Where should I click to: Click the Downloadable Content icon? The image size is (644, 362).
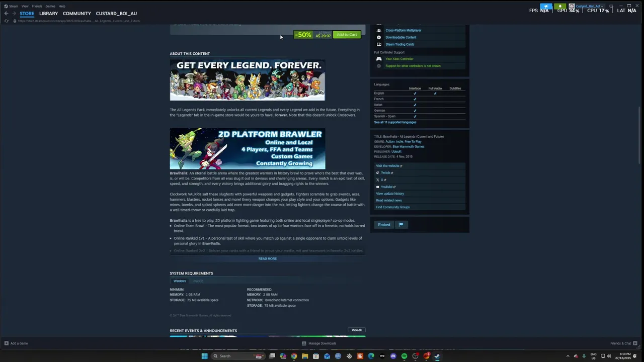coord(379,37)
